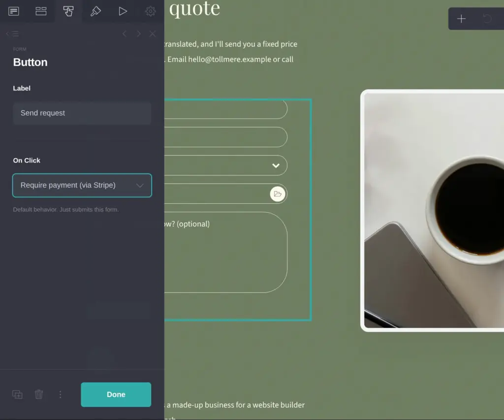
Task: Select the "quote" heading text
Action: (194, 8)
